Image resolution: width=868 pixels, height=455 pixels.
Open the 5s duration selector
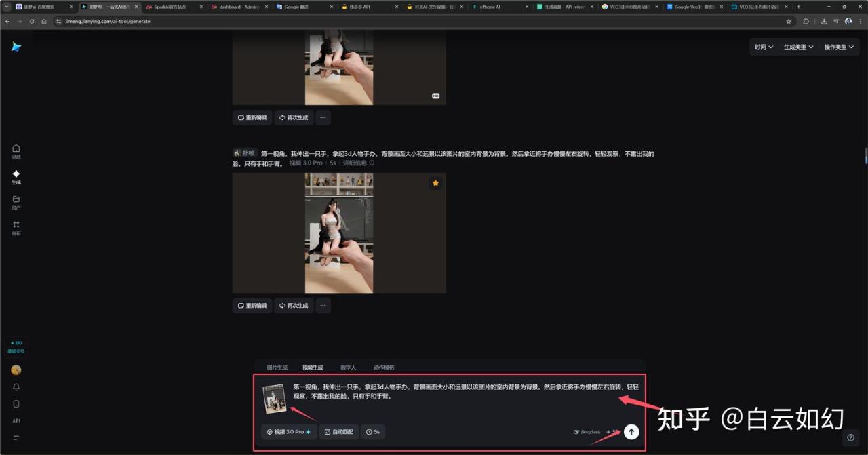click(372, 432)
